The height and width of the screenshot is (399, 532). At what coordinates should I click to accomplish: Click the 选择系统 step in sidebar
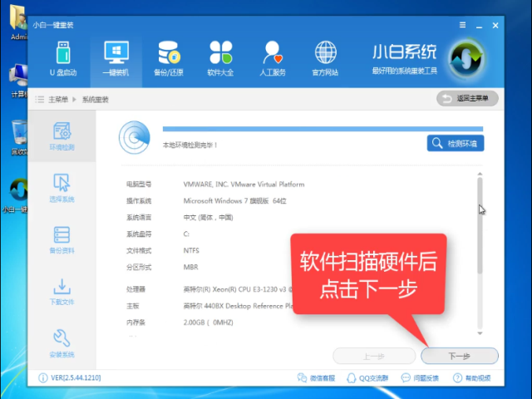point(62,189)
